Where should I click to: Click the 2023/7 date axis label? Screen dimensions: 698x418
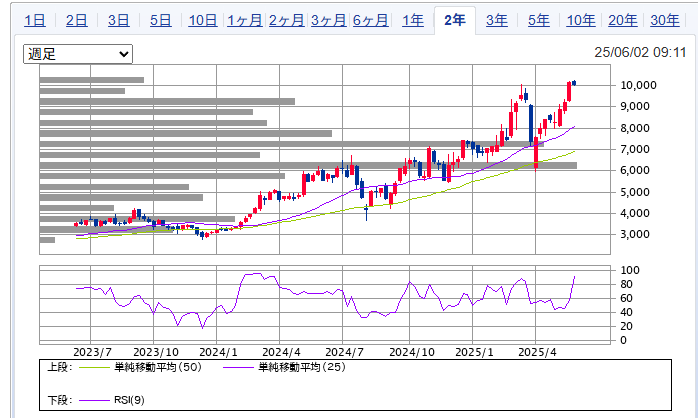click(x=92, y=352)
